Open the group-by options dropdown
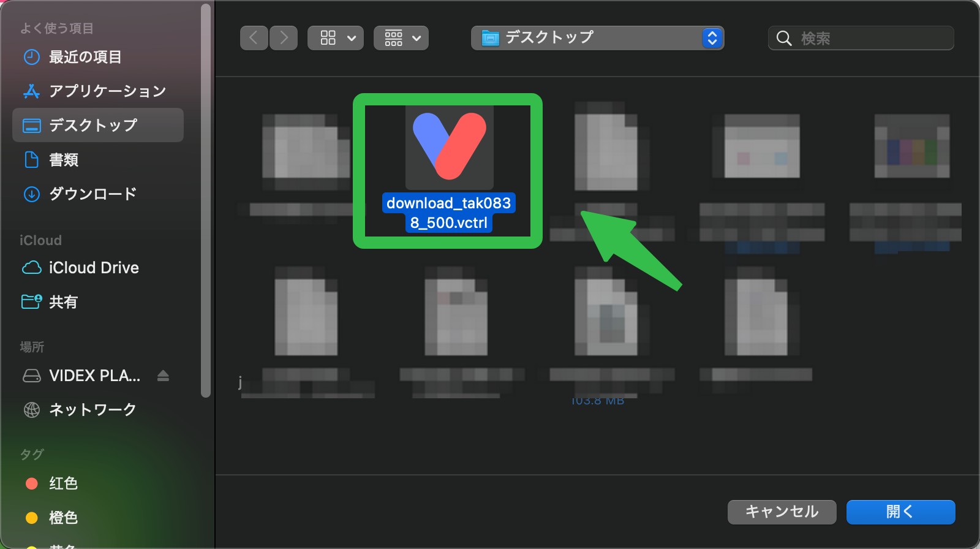This screenshot has height=549, width=980. click(401, 38)
